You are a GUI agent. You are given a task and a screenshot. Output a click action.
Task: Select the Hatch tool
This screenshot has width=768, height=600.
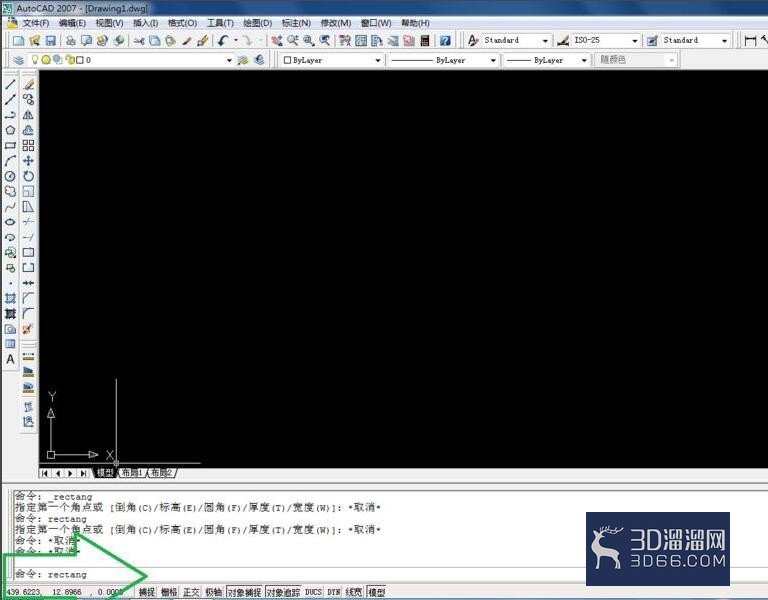[x=10, y=298]
